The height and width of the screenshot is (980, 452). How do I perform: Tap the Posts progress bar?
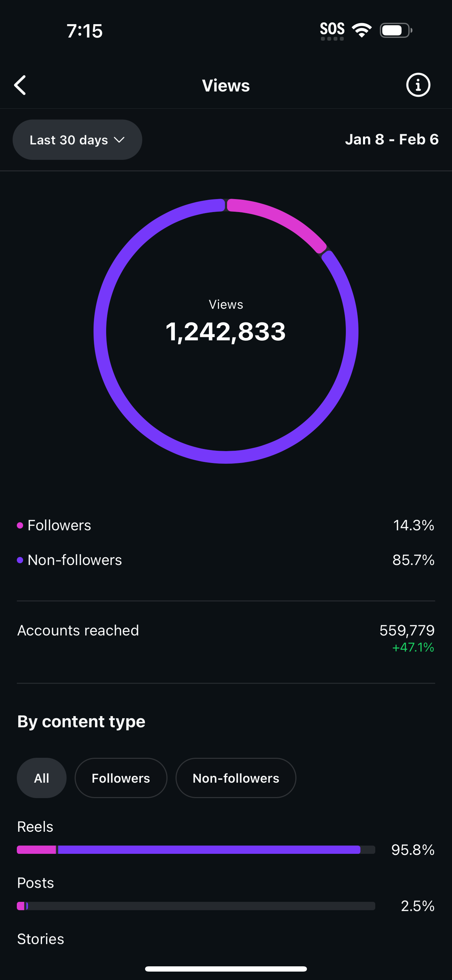pyautogui.click(x=196, y=906)
